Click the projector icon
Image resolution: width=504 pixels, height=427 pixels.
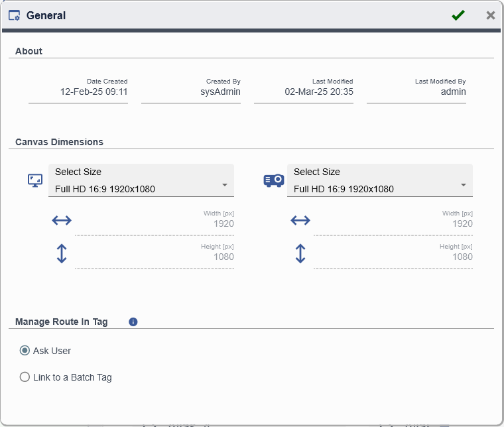point(274,180)
